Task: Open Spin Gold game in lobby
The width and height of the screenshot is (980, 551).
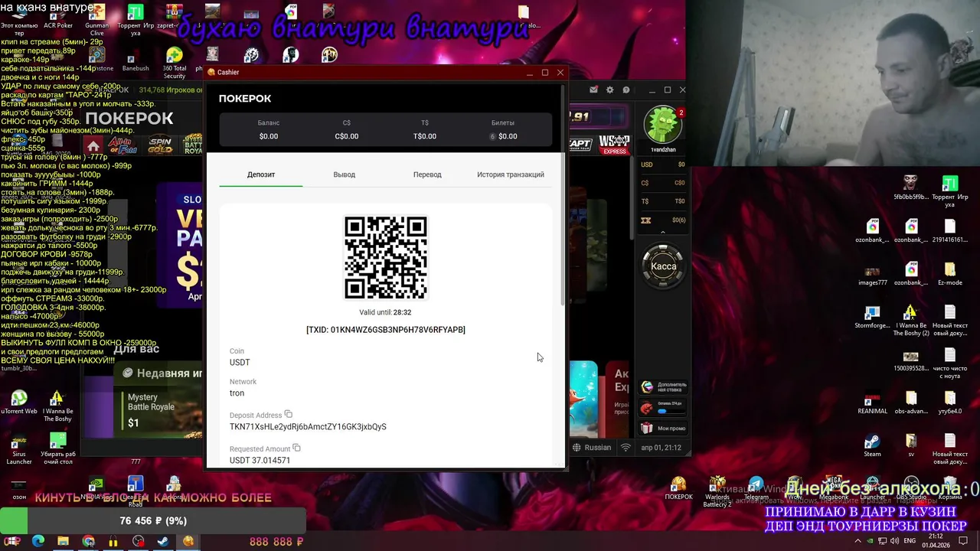Action: tap(160, 145)
